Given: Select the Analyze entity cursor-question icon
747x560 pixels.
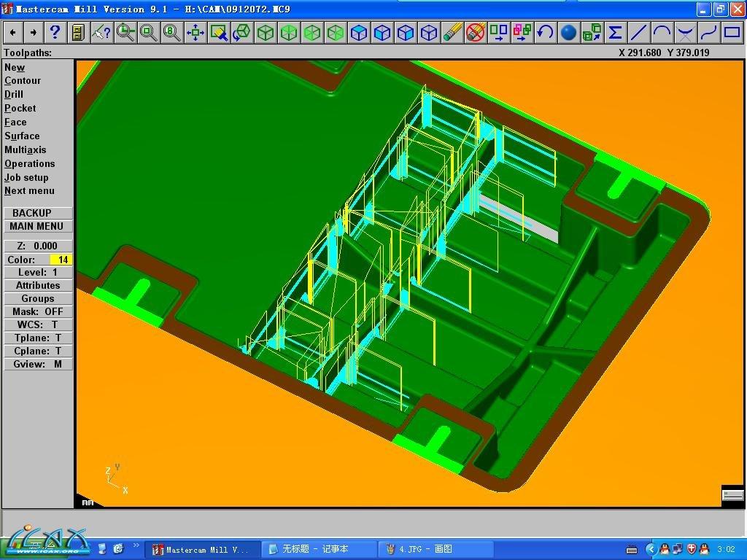Looking at the screenshot, I should pos(101,33).
